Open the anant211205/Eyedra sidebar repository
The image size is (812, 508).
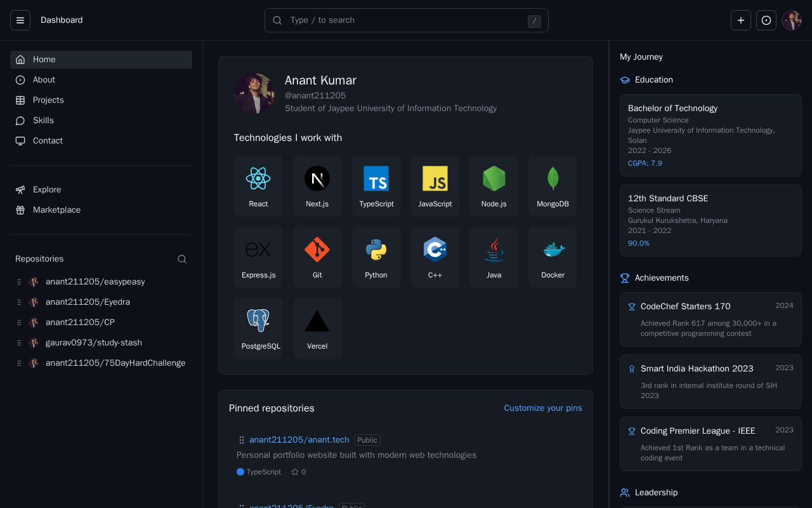88,302
